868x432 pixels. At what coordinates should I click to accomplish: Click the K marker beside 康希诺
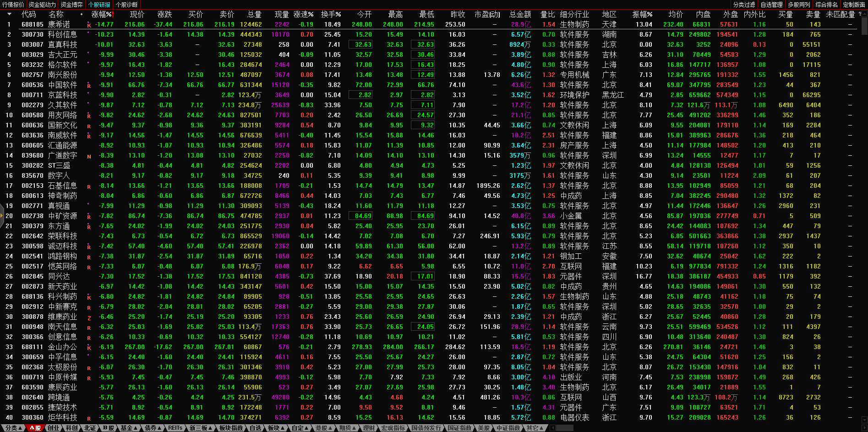(x=89, y=25)
